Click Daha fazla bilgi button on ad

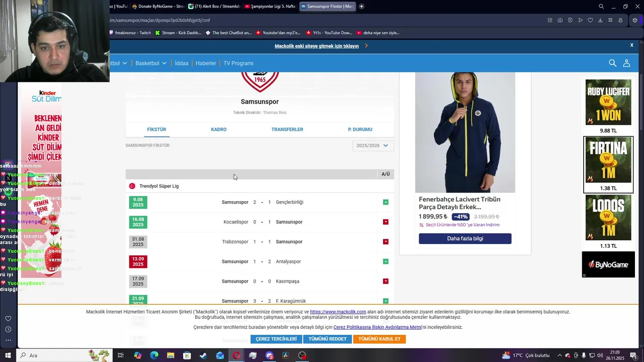[x=465, y=238]
